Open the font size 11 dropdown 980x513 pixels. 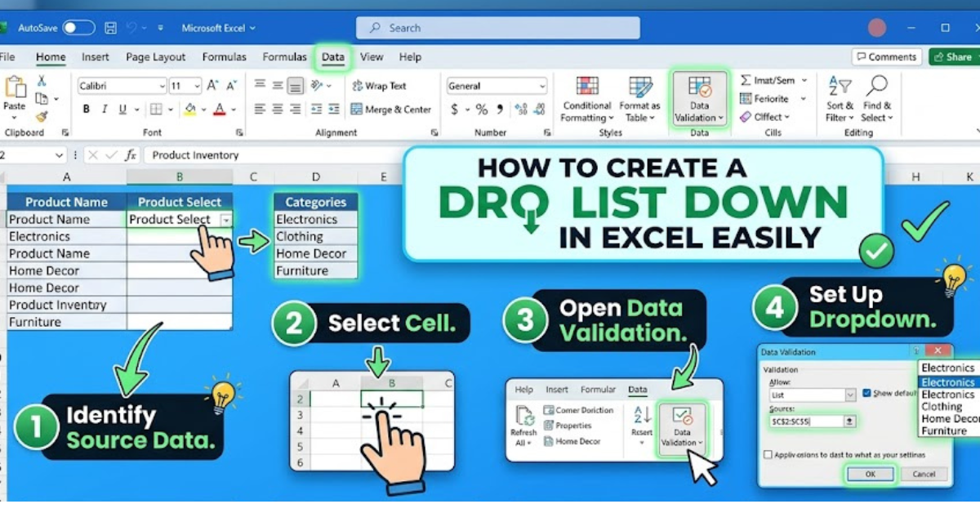(x=197, y=86)
